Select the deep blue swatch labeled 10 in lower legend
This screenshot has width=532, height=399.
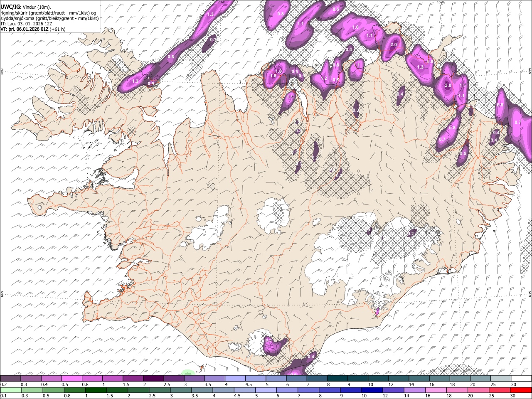[x=372, y=390]
